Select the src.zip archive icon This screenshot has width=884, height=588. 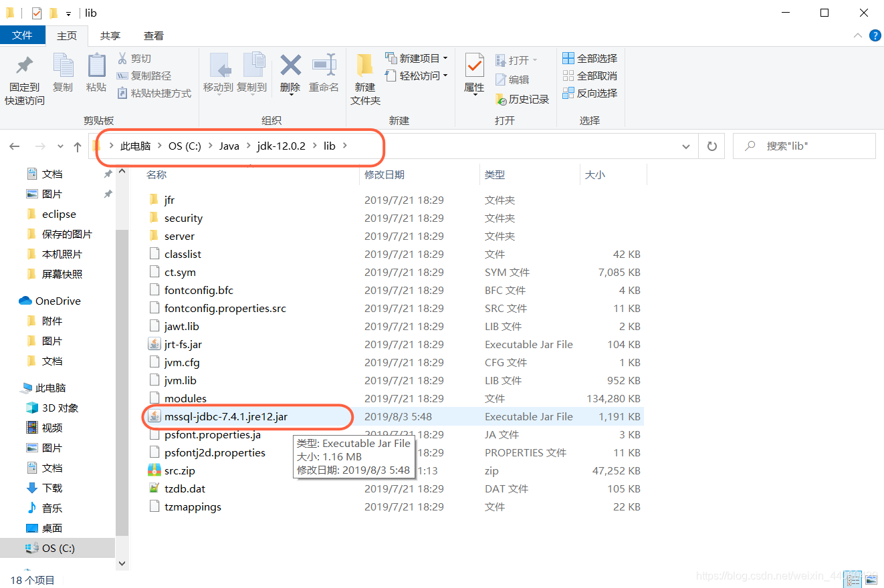[x=154, y=470]
